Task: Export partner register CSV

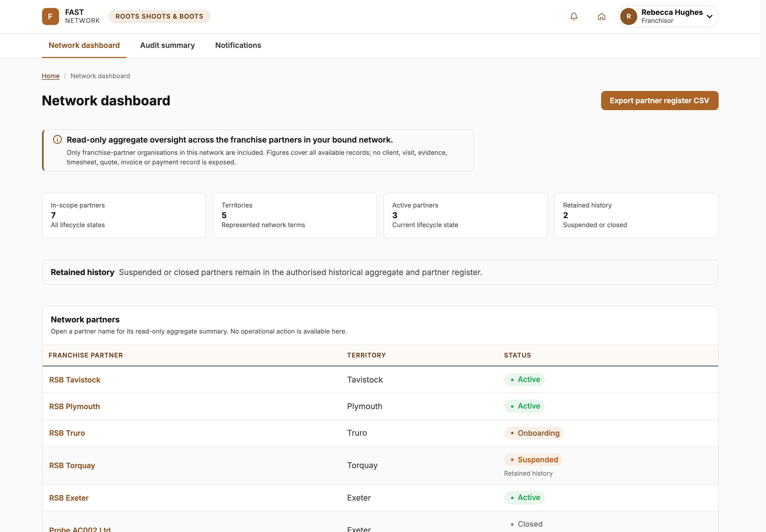Action: point(659,100)
